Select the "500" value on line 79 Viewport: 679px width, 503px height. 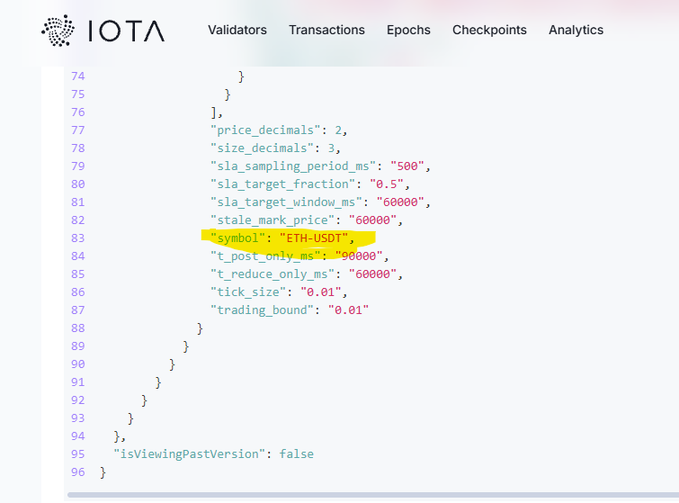[407, 166]
